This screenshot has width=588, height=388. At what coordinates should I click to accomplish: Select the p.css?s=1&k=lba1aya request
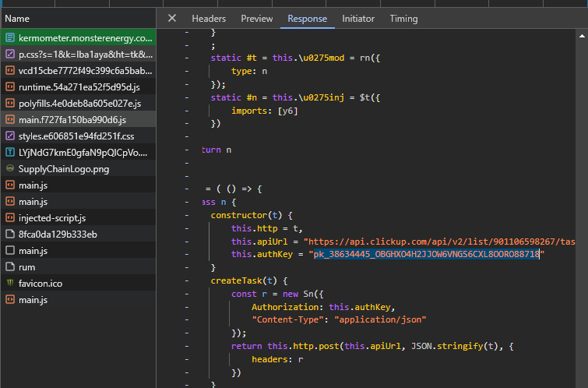click(78, 55)
